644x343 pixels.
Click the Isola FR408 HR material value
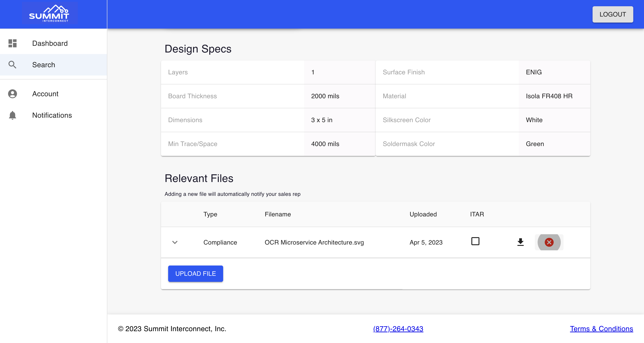coord(549,96)
